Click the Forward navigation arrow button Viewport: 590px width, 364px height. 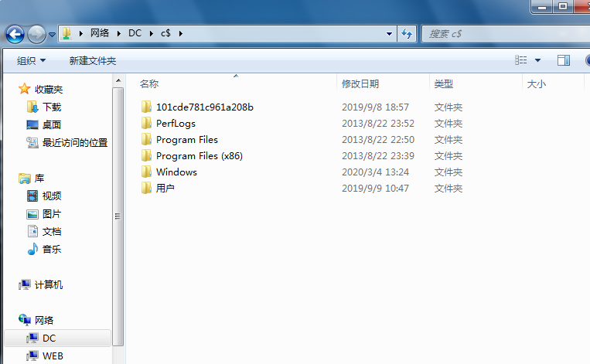coord(36,34)
